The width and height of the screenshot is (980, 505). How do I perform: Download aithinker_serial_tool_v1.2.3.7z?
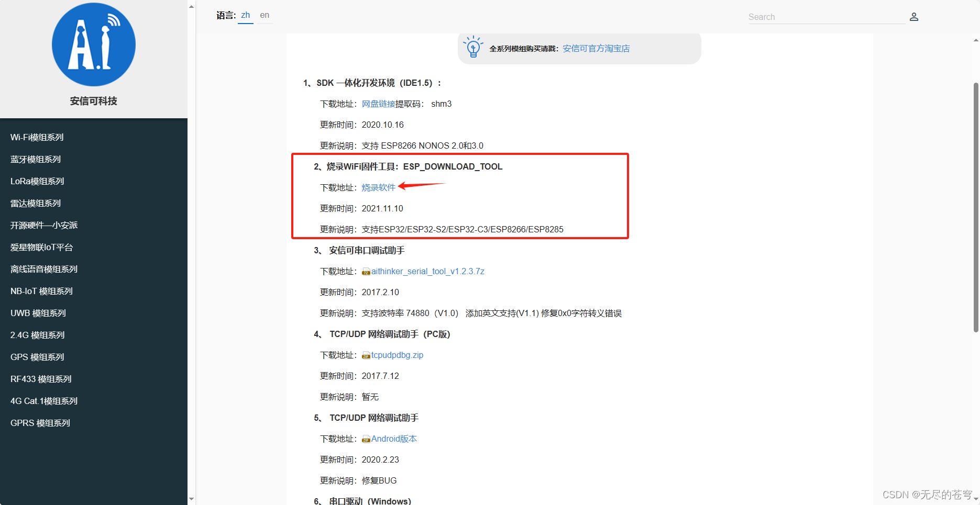click(428, 271)
